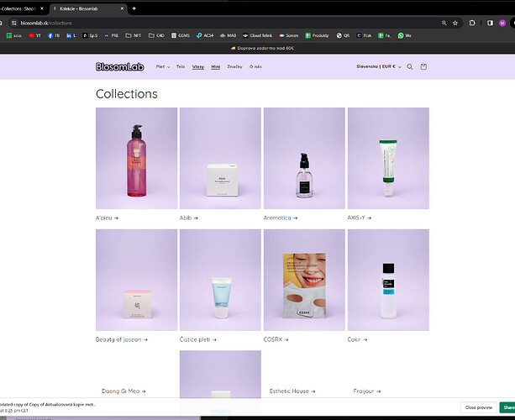The height and width of the screenshot is (420, 515).
Task: Click the Close preview button
Action: click(478, 407)
